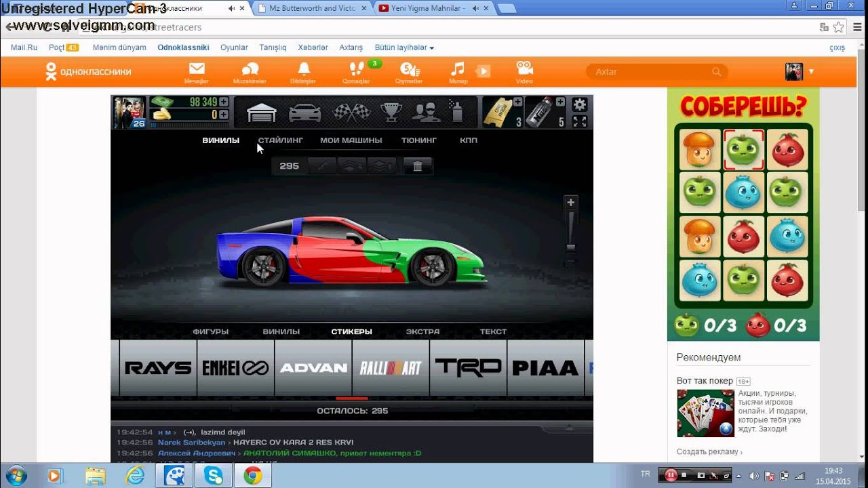868x488 pixels.
Task: Click the Odnoklassniki logo
Action: coord(88,71)
